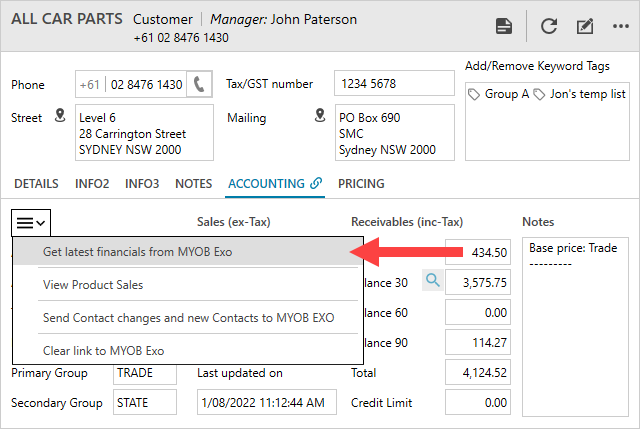Choose View Product Sales menu item

point(93,285)
